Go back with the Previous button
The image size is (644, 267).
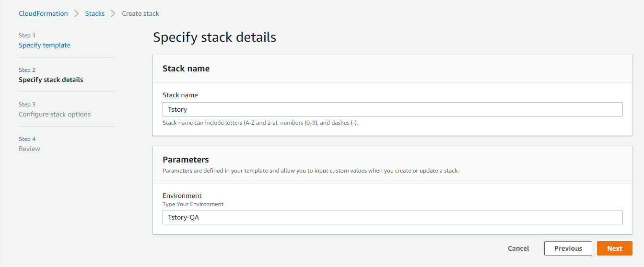[568, 248]
